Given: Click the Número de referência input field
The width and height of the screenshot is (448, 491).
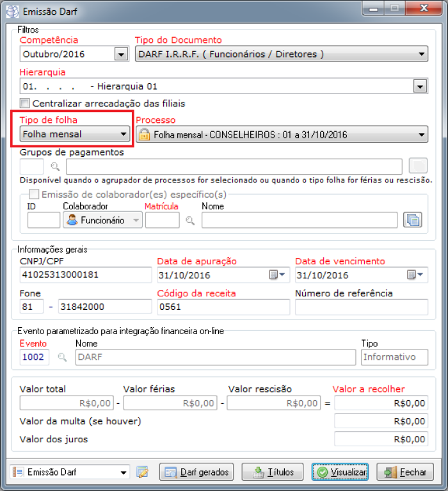Looking at the screenshot, I should pos(361,307).
